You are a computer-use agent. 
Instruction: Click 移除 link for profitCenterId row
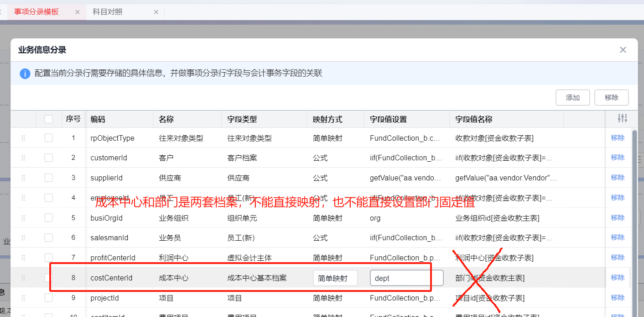tap(618, 258)
